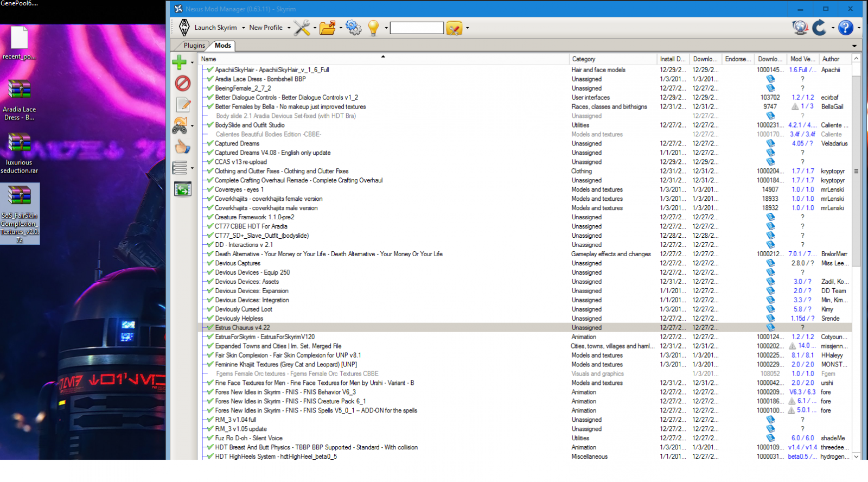This screenshot has width=868, height=482.
Task: Click the mod list vertical scrollbar thumb
Action: [x=856, y=171]
